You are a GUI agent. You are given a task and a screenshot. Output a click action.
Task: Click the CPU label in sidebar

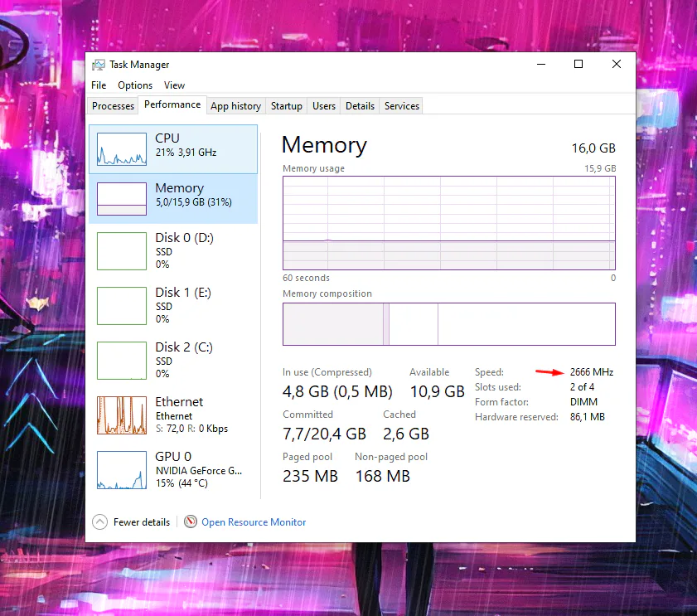tap(167, 138)
